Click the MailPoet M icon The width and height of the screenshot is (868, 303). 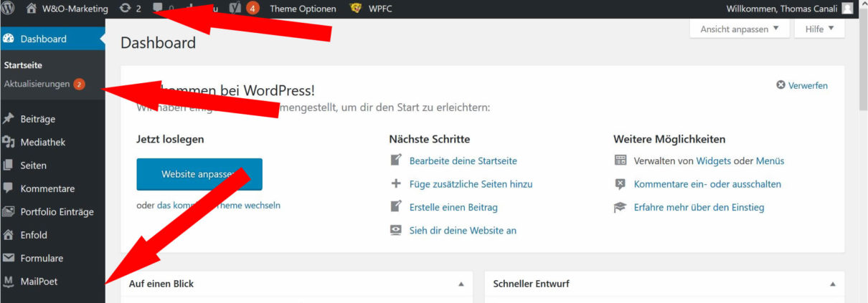coord(9,281)
